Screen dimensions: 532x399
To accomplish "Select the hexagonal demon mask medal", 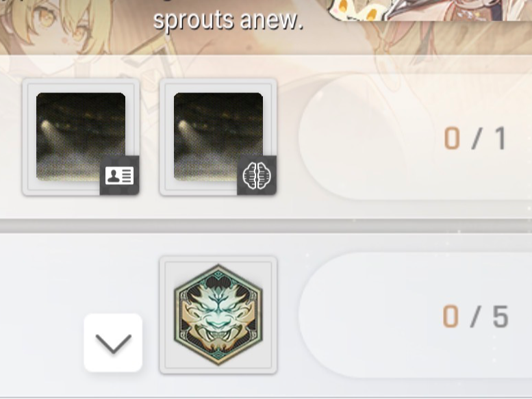I will pos(218,315).
